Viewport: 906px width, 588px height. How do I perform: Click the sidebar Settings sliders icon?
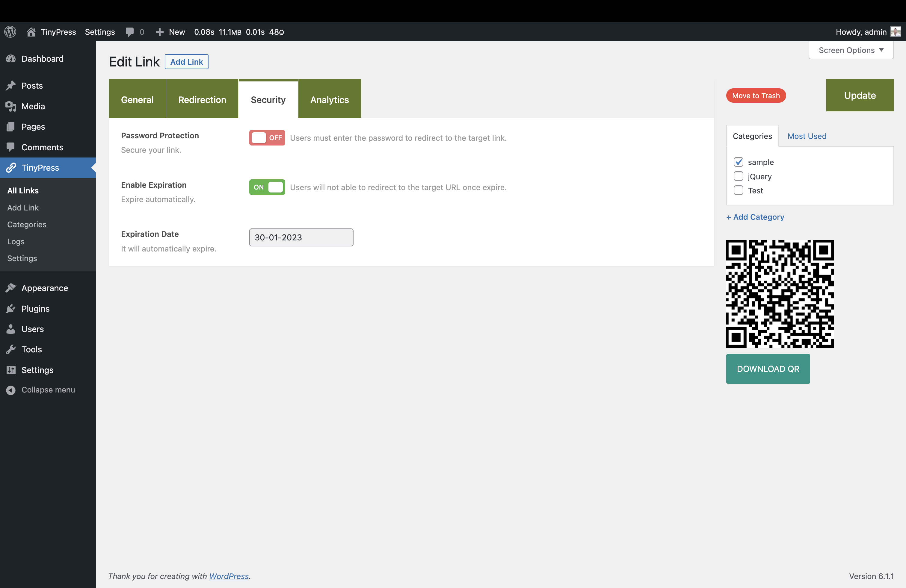11,370
